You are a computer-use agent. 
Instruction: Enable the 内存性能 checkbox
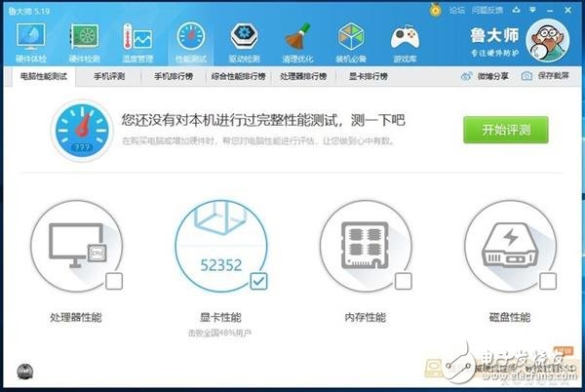pyautogui.click(x=404, y=281)
